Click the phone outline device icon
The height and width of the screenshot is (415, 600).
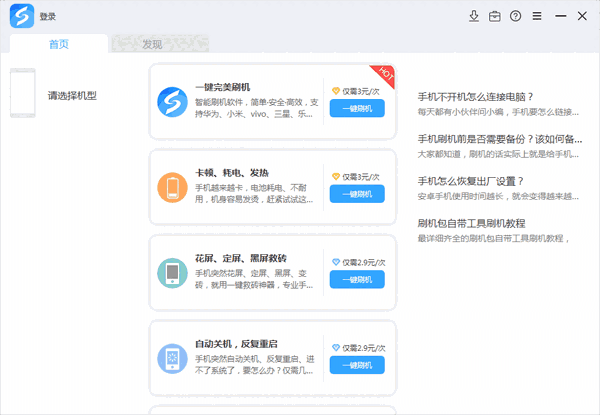point(23,94)
